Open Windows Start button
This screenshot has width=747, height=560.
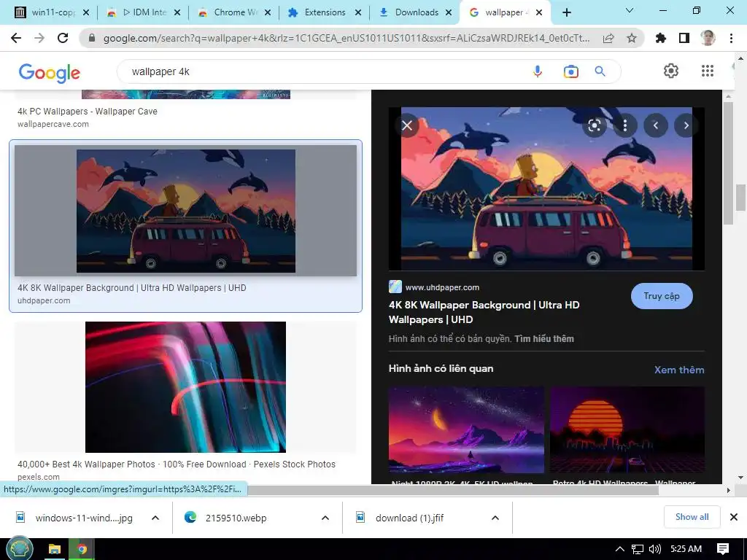pos(18,548)
